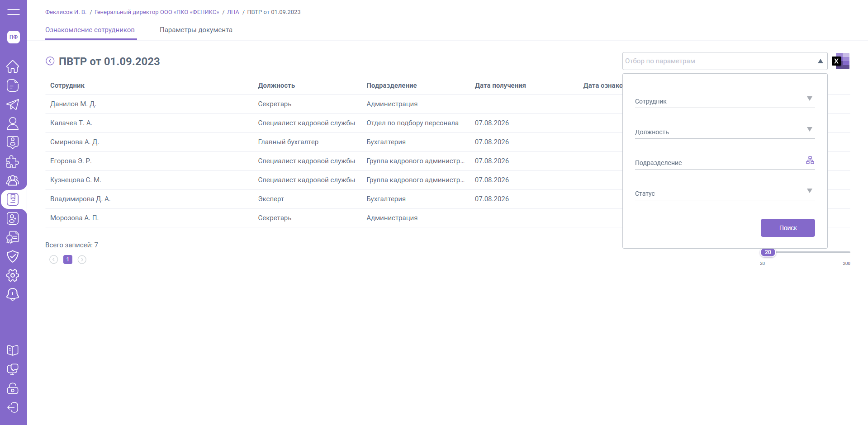Open the notifications bell icon
The image size is (868, 425).
[x=13, y=294]
